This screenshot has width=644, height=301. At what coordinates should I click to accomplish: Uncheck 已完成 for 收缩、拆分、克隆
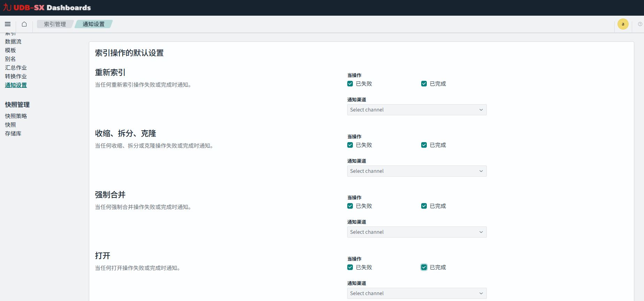(424, 145)
